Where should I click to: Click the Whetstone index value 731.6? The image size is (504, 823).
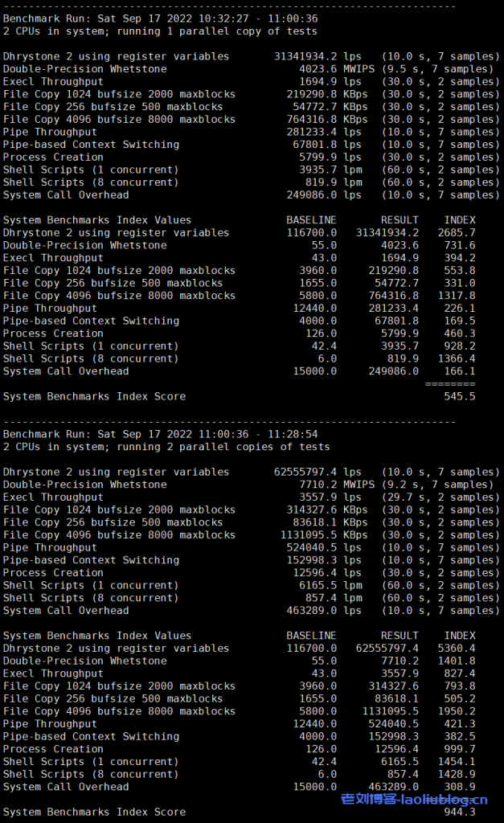pyautogui.click(x=462, y=245)
